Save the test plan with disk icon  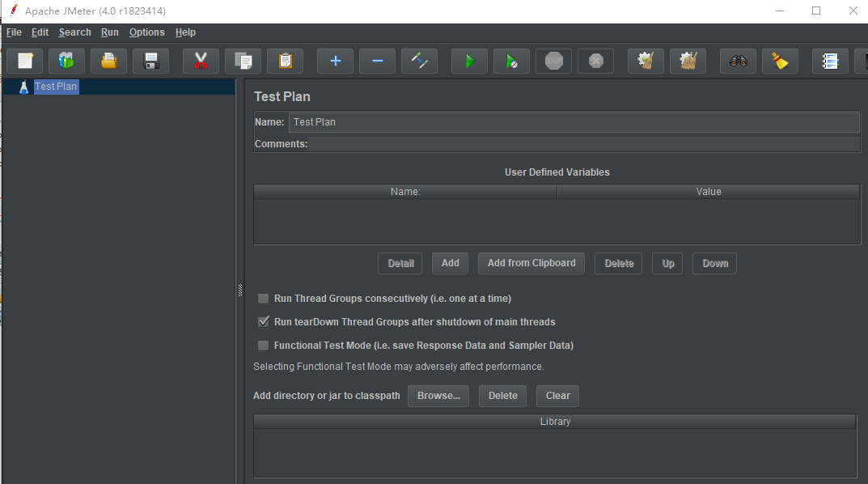click(x=150, y=61)
